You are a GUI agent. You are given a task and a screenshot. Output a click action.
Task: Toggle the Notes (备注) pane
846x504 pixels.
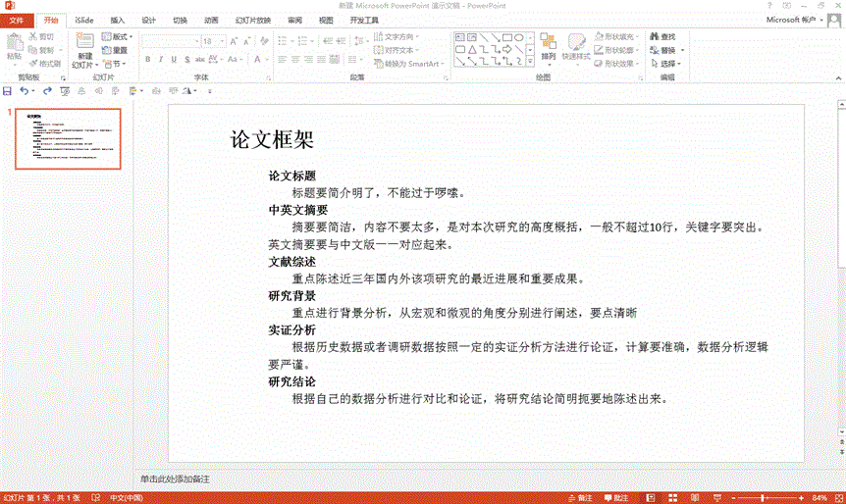coord(580,498)
